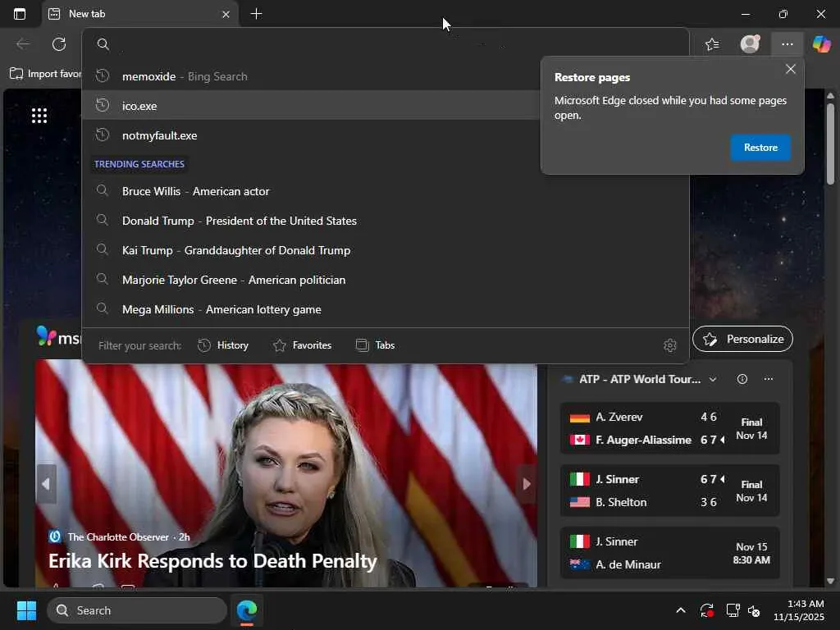Open more options for ATP widget

(768, 379)
